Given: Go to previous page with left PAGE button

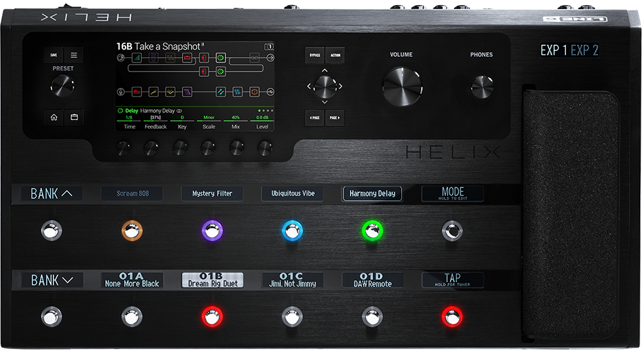Looking at the screenshot, I should 315,118.
